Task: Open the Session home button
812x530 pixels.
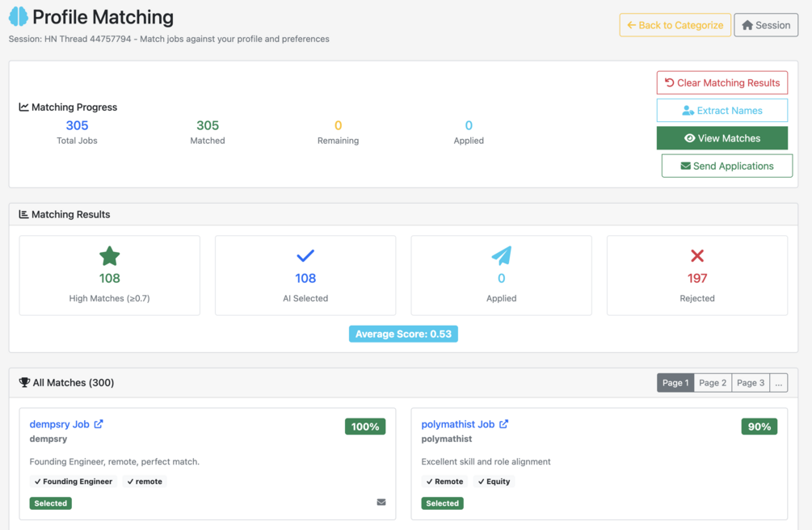Action: click(x=766, y=25)
